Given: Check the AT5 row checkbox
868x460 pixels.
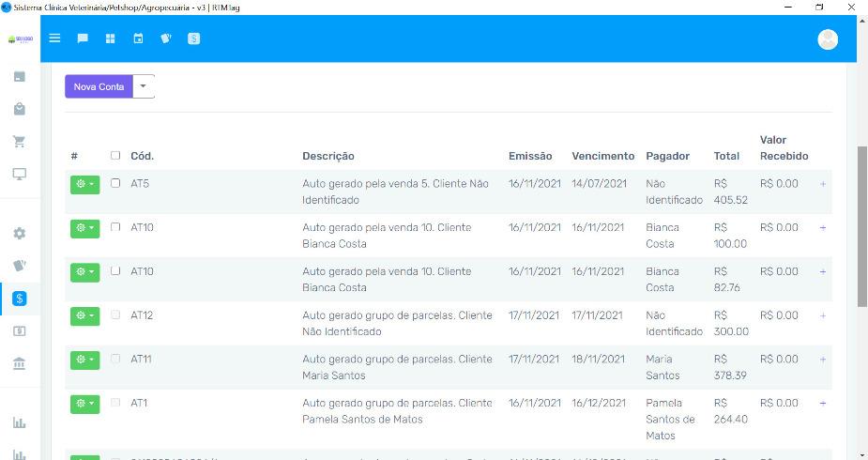Looking at the screenshot, I should [115, 183].
